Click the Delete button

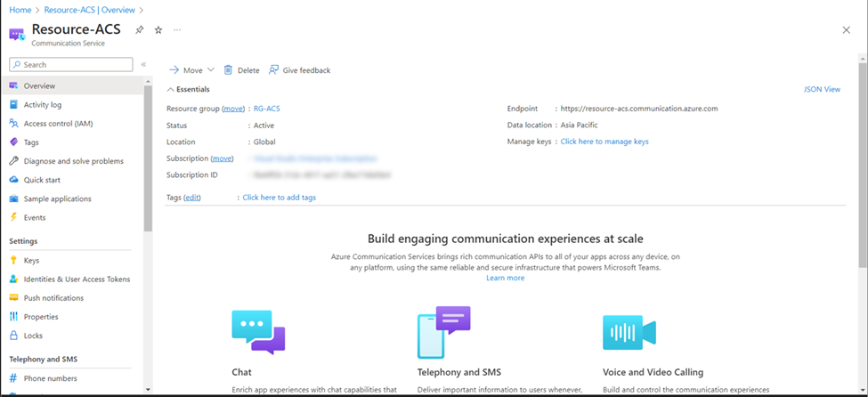click(x=241, y=70)
